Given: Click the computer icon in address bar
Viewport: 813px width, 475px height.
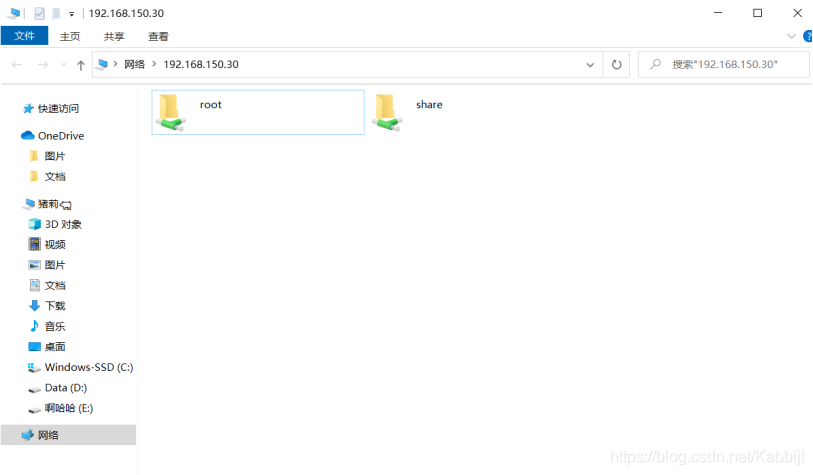Looking at the screenshot, I should click(x=103, y=64).
